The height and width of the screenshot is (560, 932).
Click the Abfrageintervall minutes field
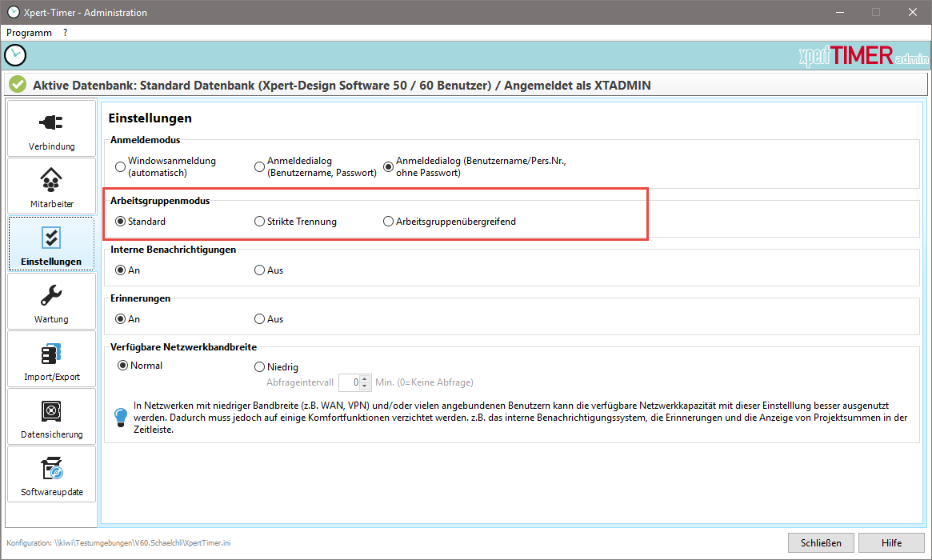tap(350, 382)
